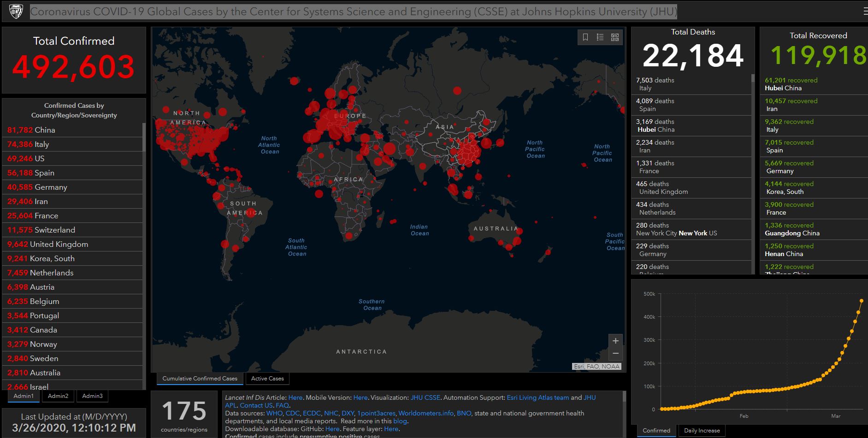
Task: Open the Lancet article Here link
Action: (295, 397)
